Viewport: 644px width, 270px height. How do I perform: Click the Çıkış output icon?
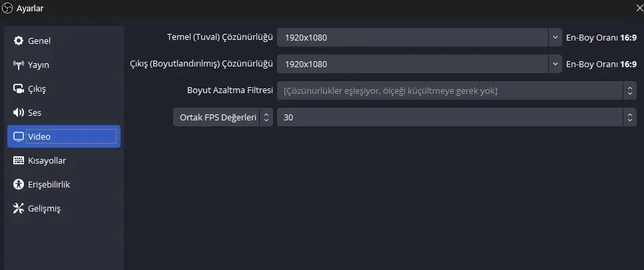[x=19, y=88]
